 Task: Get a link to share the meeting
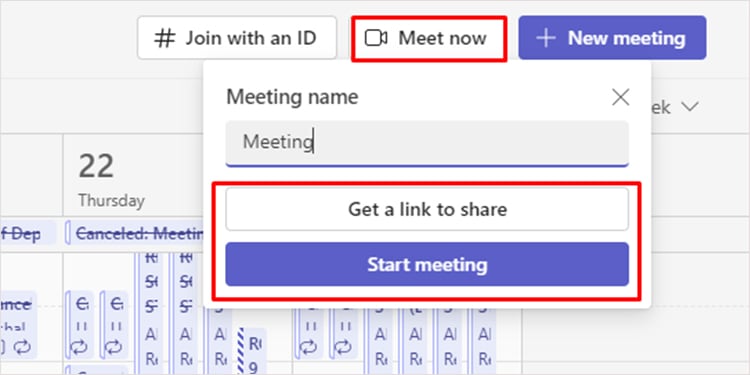pyautogui.click(x=427, y=209)
